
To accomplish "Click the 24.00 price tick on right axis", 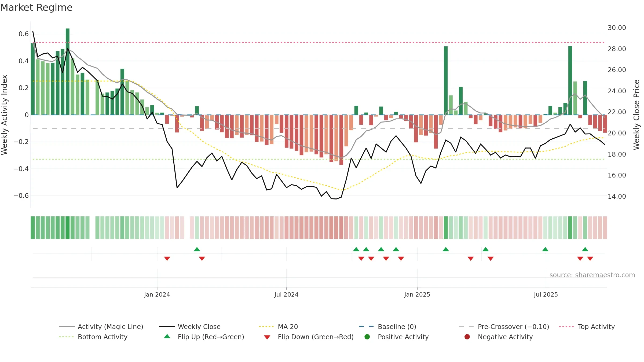I will (x=617, y=91).
